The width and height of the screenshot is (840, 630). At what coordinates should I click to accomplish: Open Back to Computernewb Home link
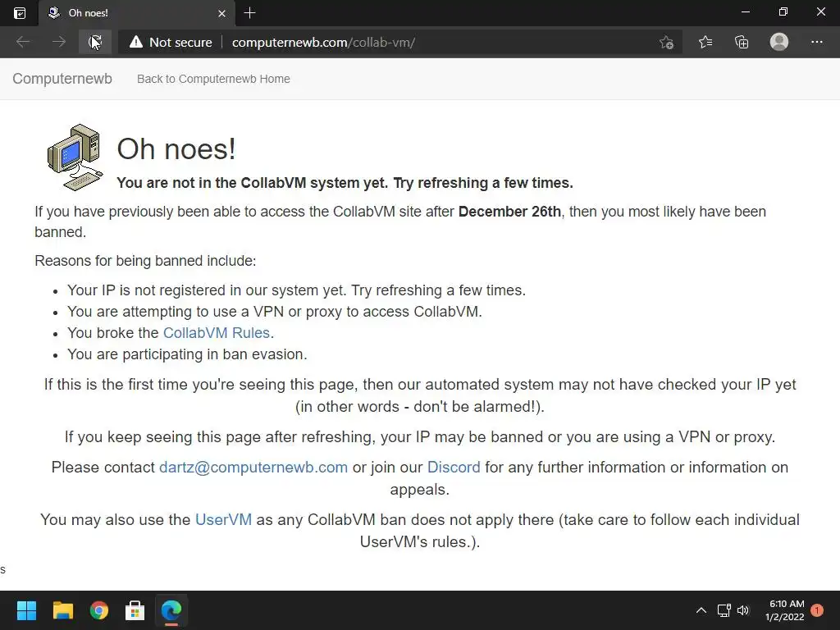[213, 79]
